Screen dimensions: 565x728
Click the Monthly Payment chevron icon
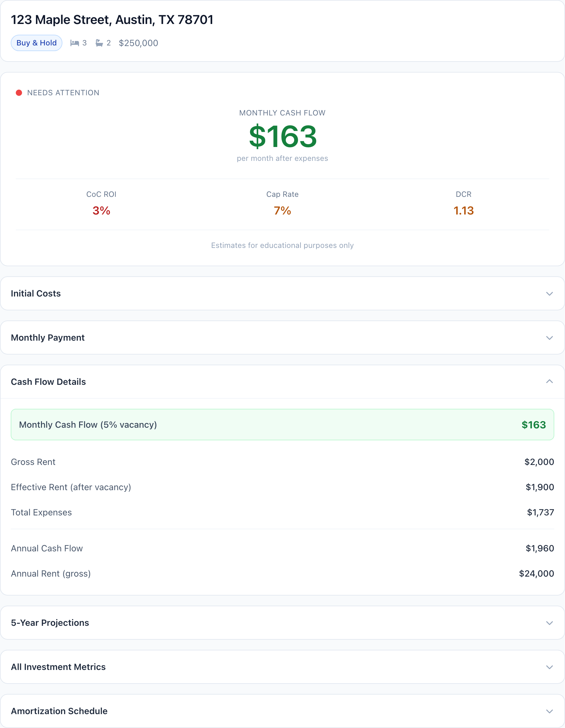pyautogui.click(x=549, y=338)
